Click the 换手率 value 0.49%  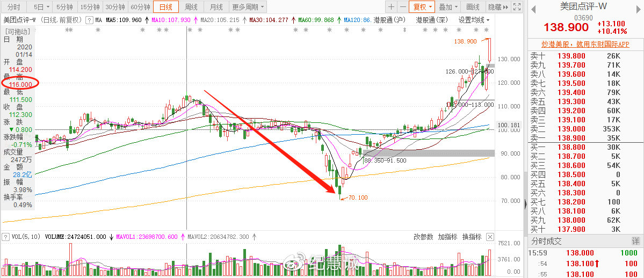coord(22,205)
